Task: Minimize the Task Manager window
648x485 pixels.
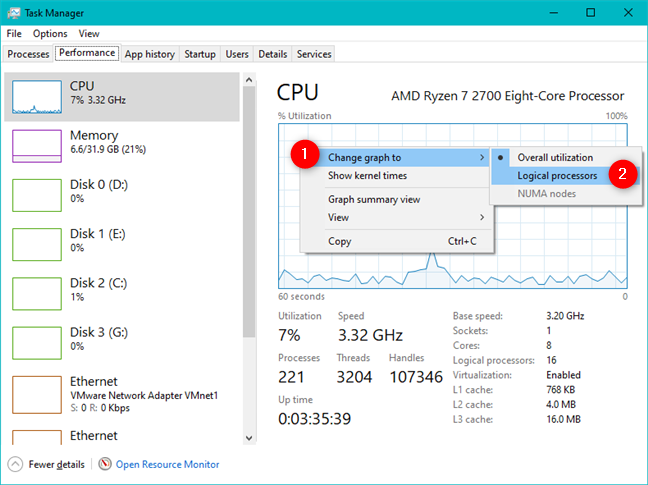Action: [x=554, y=13]
